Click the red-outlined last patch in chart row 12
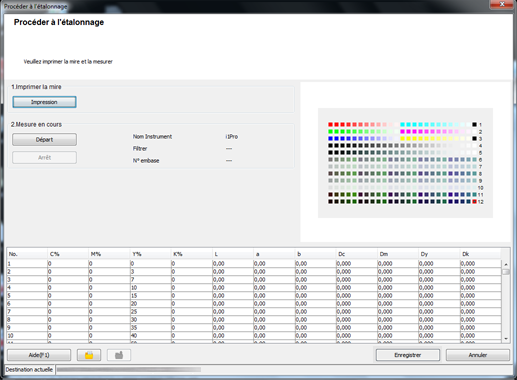517x380 pixels. (474, 201)
